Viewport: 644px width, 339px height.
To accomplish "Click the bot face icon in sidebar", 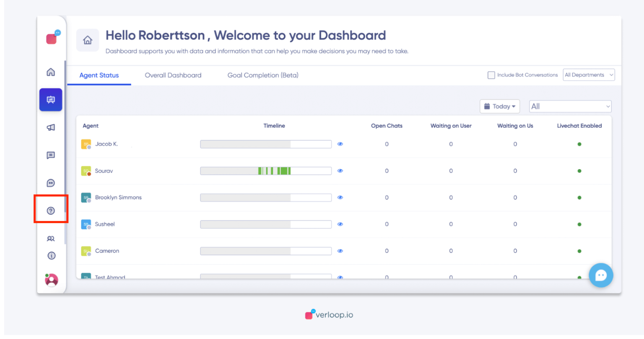I will pyautogui.click(x=51, y=183).
